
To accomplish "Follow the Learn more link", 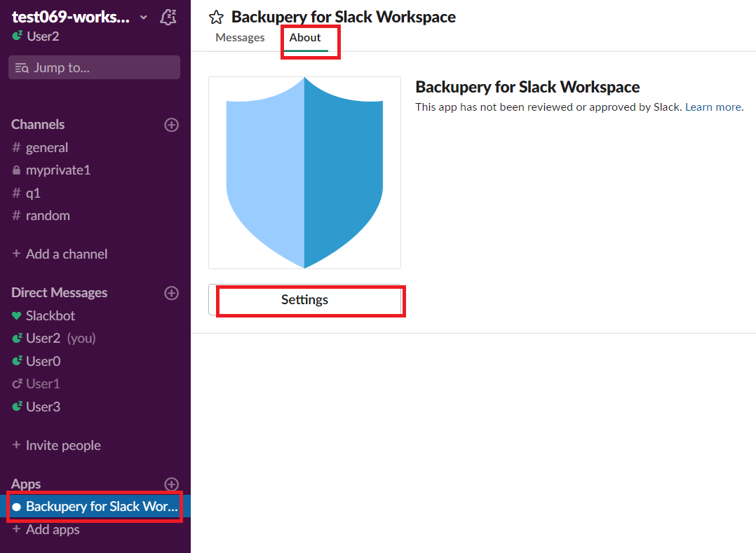I will (x=713, y=107).
